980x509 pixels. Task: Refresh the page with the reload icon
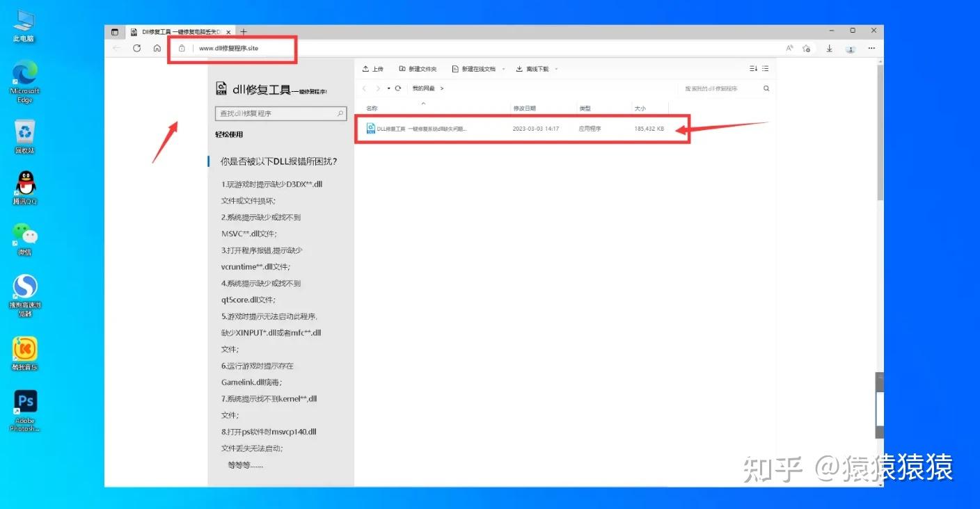pos(137,48)
